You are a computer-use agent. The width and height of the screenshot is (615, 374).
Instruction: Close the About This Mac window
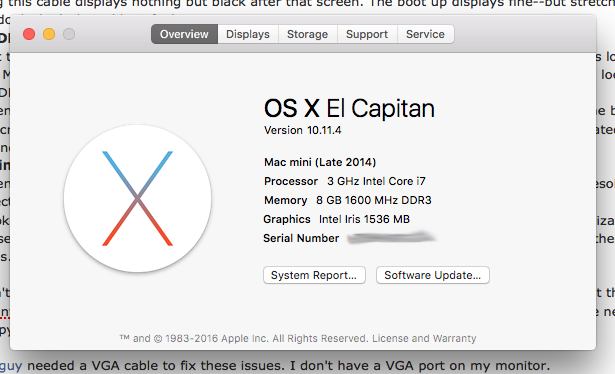click(x=29, y=34)
